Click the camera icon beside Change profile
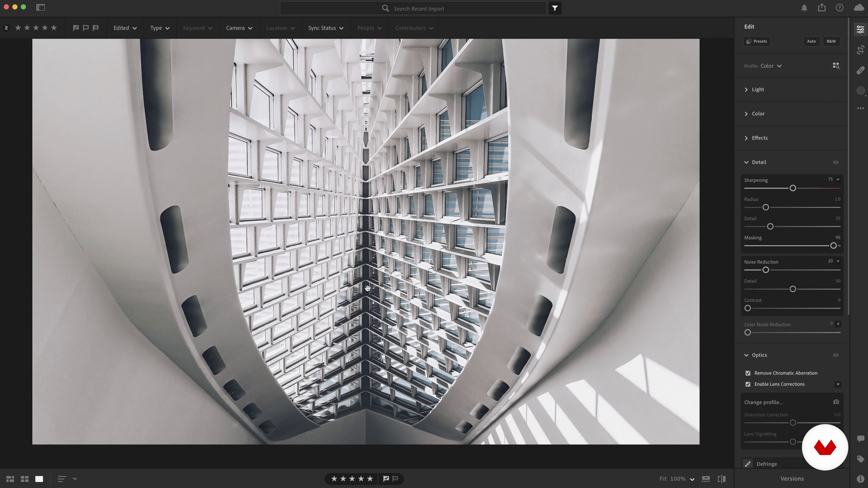This screenshot has width=868, height=488. pyautogui.click(x=836, y=402)
